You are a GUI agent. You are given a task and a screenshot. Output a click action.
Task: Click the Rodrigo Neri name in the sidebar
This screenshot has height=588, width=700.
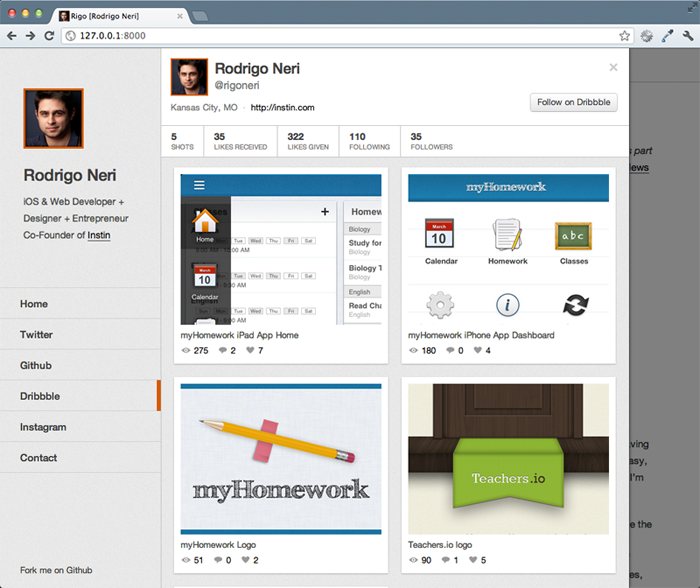[70, 175]
